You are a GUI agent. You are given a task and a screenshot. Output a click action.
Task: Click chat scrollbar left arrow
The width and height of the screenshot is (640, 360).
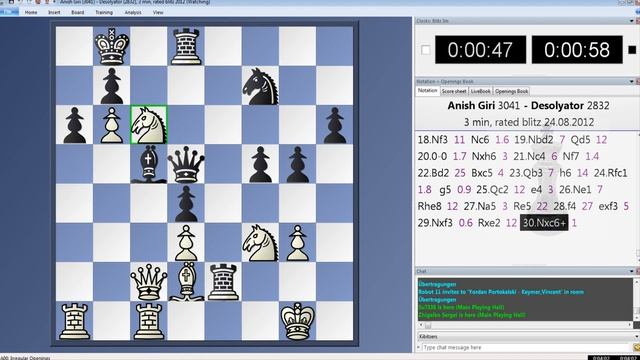pyautogui.click(x=421, y=325)
